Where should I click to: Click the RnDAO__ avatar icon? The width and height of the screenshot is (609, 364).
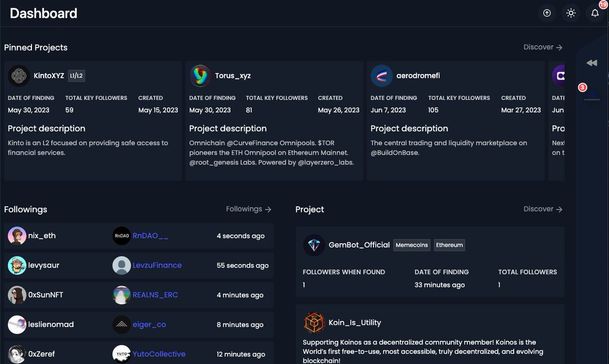(122, 236)
